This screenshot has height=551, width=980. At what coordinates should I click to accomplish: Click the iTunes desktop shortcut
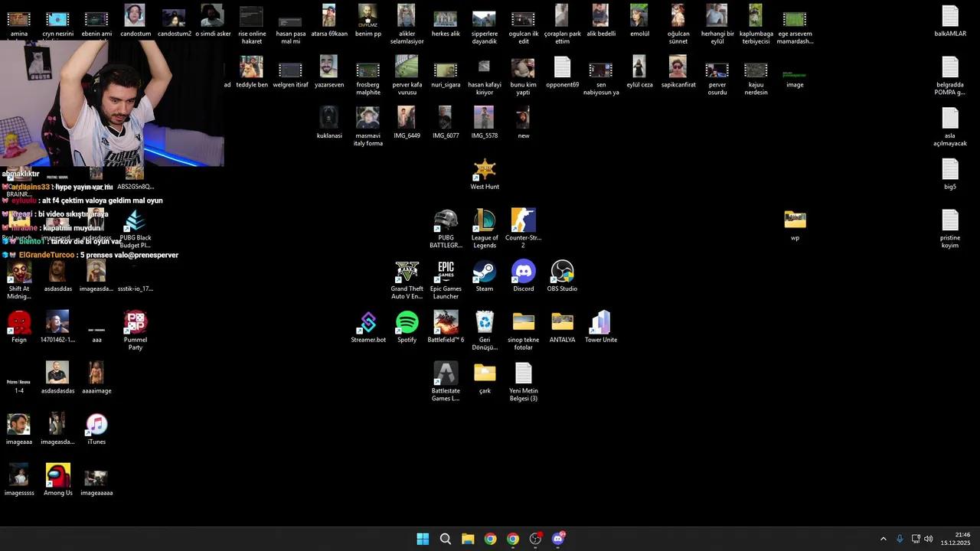coord(96,425)
